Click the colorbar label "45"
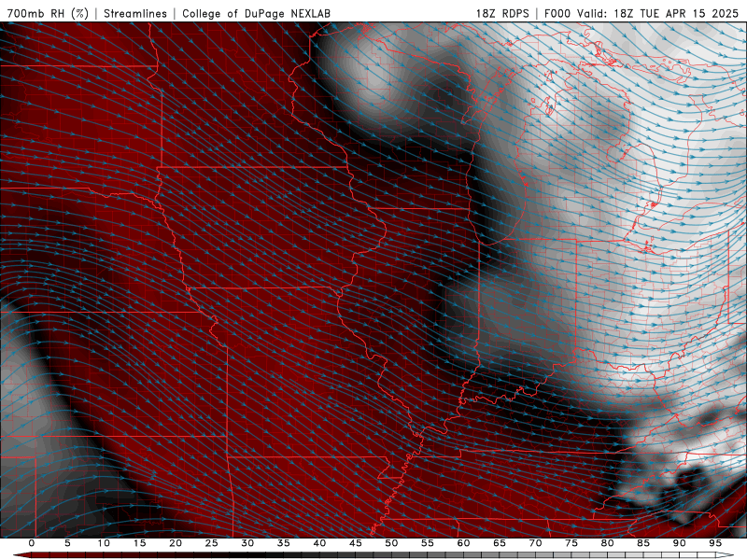The height and width of the screenshot is (560, 747). pos(356,543)
